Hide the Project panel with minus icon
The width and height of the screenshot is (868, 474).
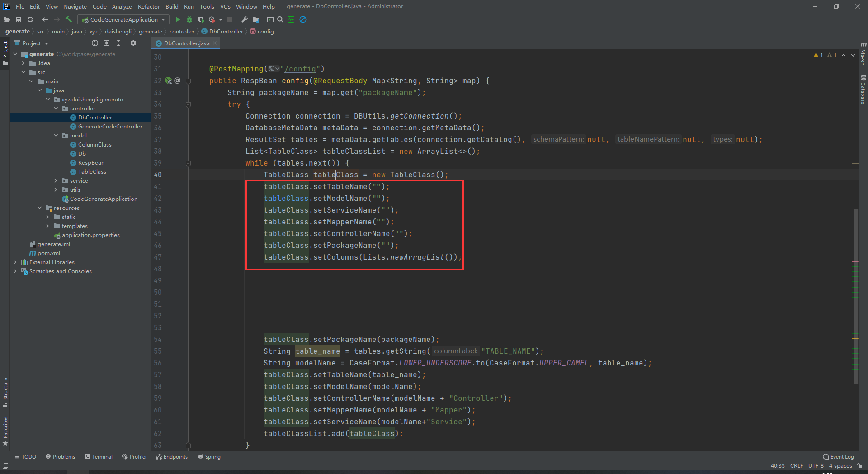(145, 43)
